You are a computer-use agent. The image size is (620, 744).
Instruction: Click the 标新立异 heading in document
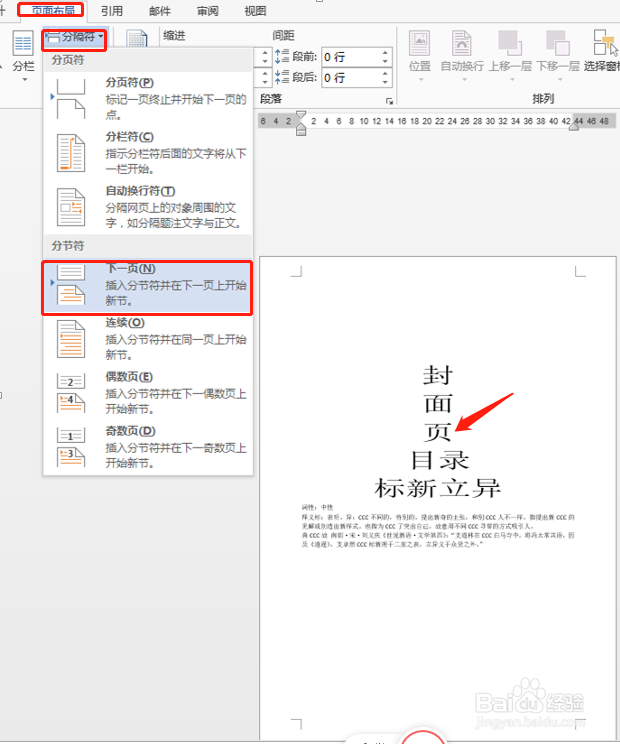(x=437, y=488)
